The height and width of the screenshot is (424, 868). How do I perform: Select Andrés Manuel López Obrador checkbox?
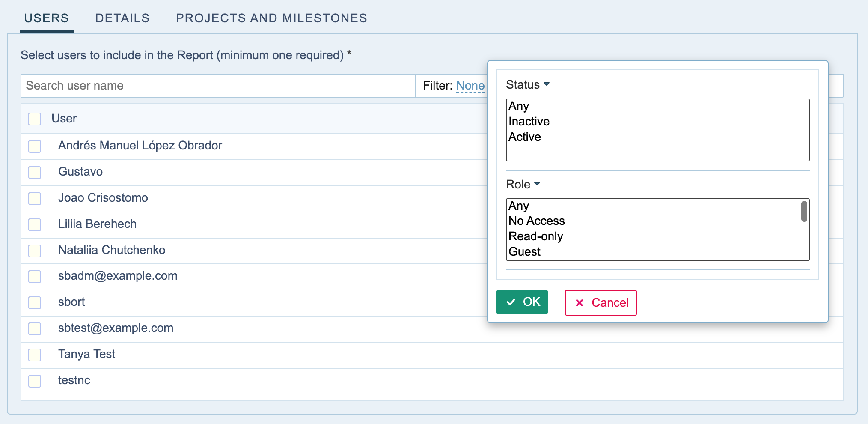click(35, 146)
